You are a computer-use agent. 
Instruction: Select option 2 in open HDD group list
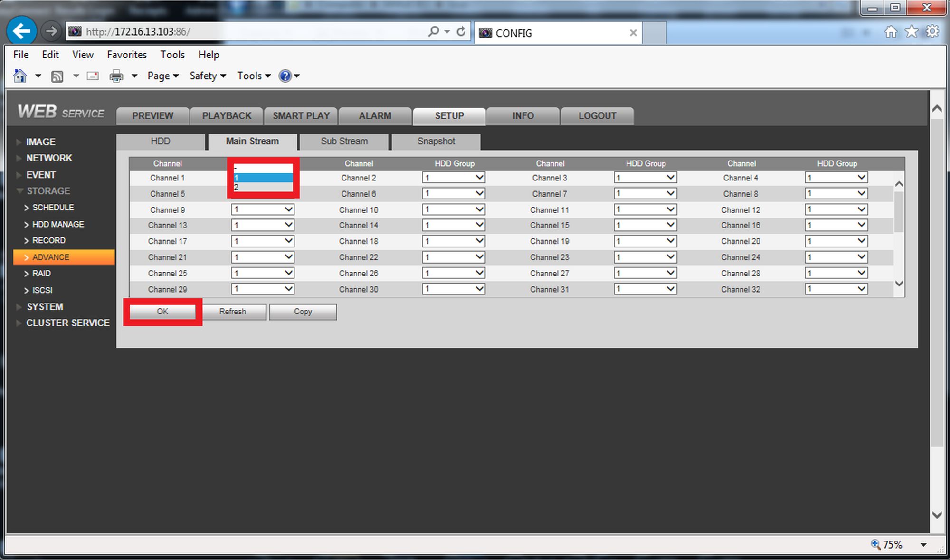coord(263,187)
